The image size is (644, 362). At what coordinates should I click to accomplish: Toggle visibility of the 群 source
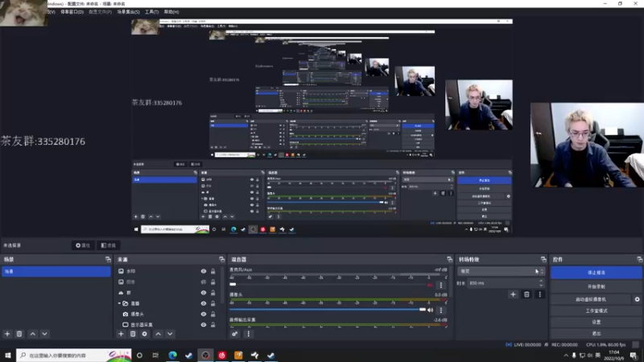click(204, 292)
